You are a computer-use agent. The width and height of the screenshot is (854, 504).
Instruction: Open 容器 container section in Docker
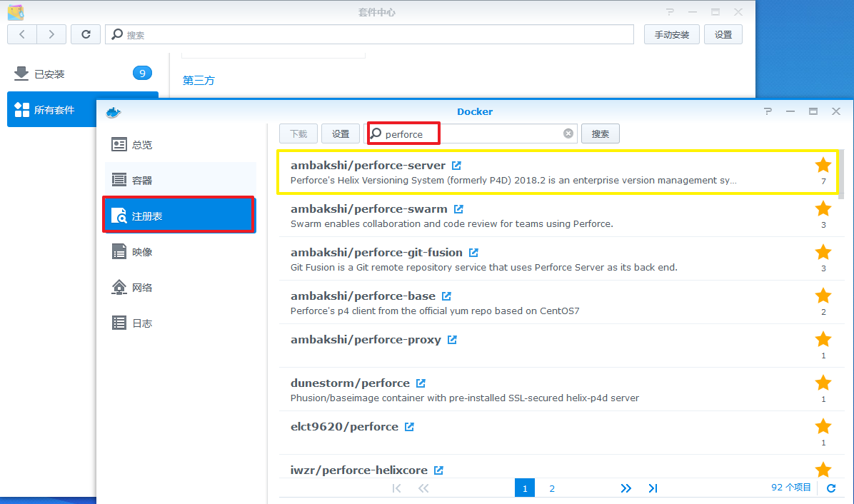[180, 180]
